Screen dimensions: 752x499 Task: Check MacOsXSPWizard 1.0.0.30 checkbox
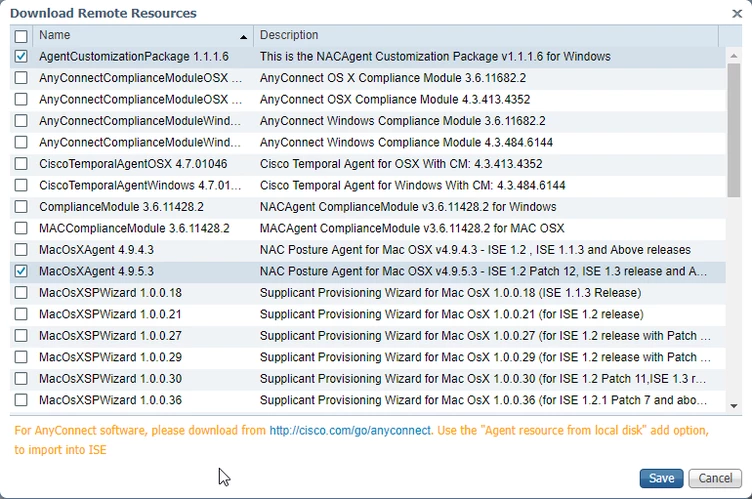coord(21,378)
